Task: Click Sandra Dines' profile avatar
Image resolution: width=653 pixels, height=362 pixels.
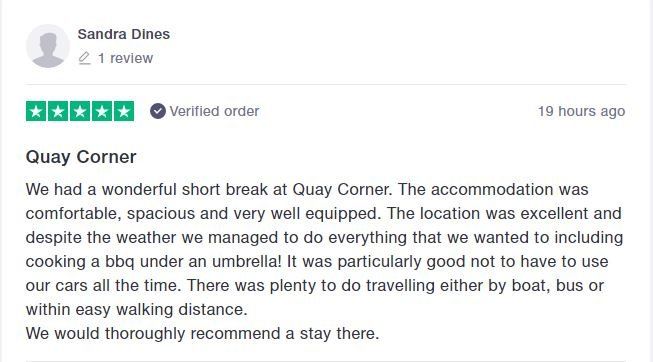Action: point(47,46)
